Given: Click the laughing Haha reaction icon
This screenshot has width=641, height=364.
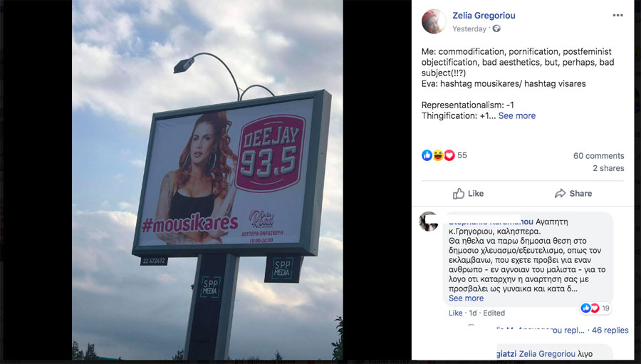Looking at the screenshot, I should (x=438, y=155).
